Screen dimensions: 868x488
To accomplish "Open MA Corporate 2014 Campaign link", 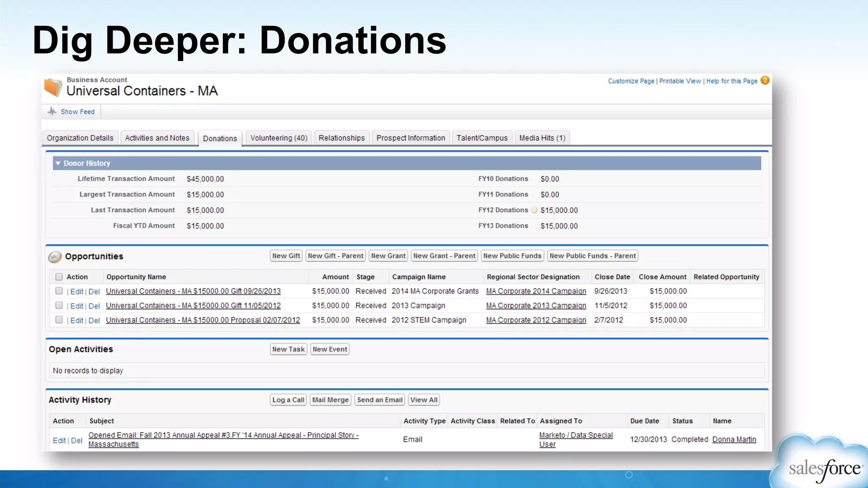I will [x=536, y=291].
